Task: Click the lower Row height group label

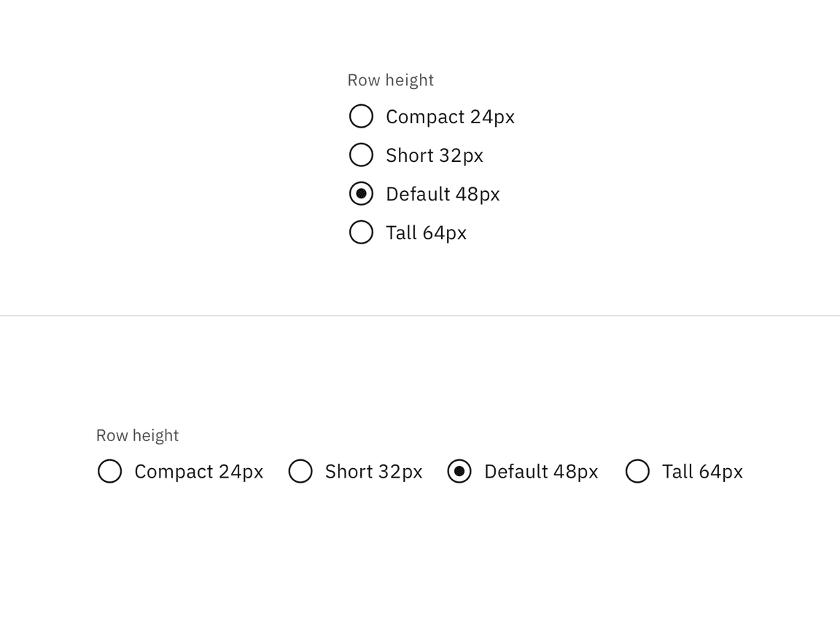Action: tap(137, 435)
